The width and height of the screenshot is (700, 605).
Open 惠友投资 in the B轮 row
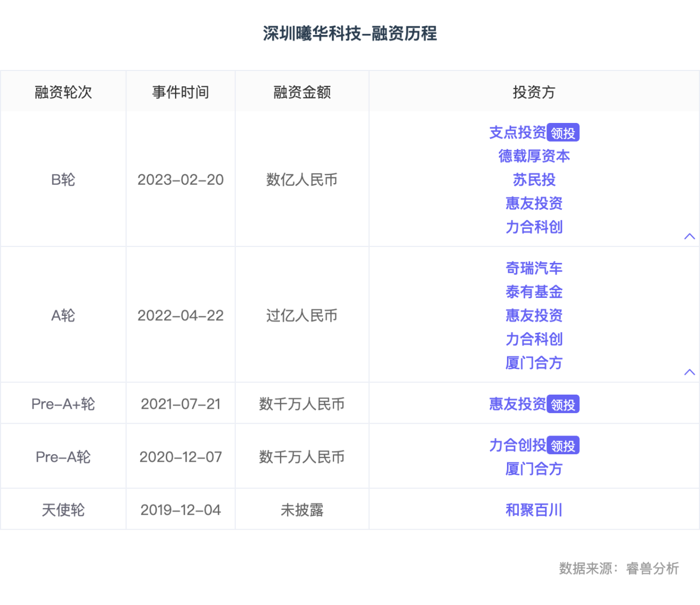[x=534, y=203]
